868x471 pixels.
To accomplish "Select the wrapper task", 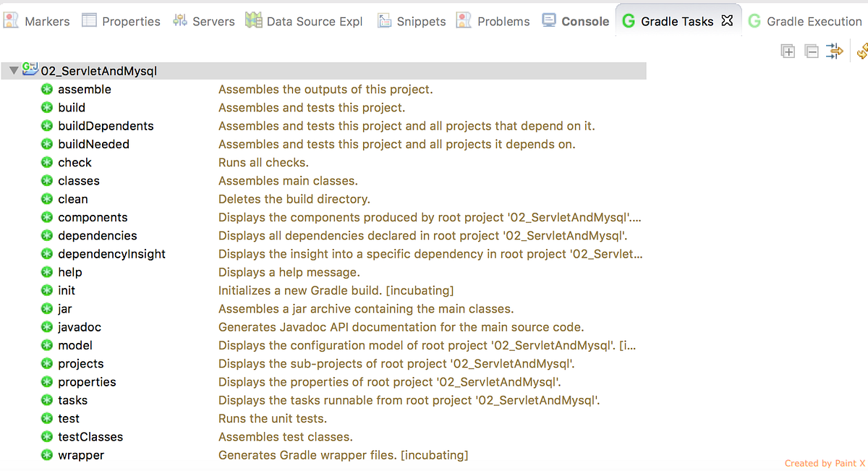I will pos(81,455).
